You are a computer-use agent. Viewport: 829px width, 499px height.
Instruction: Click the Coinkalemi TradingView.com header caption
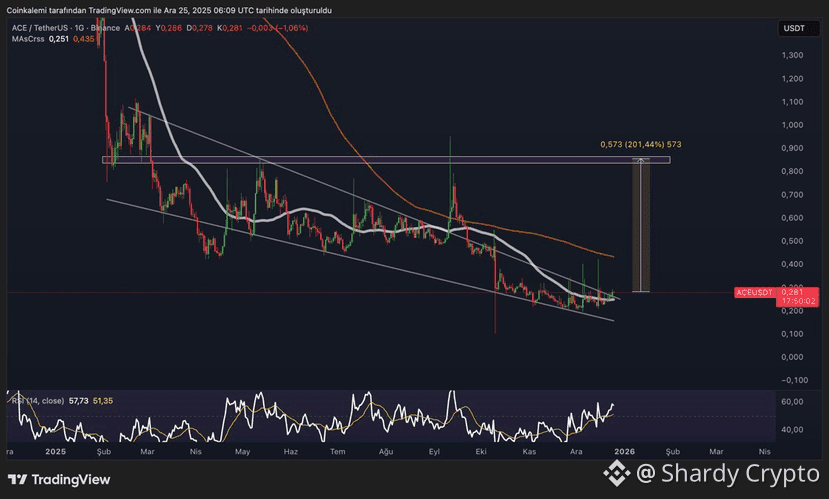tap(169, 11)
